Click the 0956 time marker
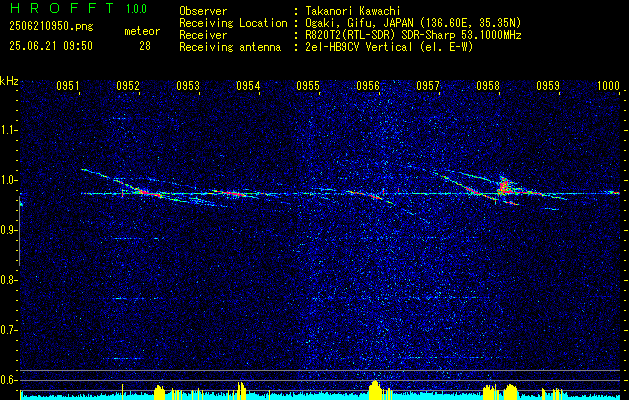629x400 pixels. point(368,85)
